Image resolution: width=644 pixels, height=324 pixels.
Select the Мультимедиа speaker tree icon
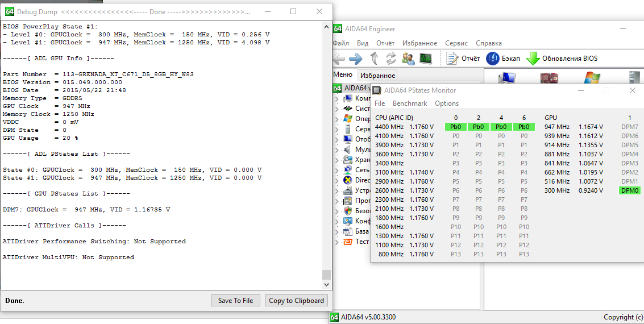(x=348, y=149)
